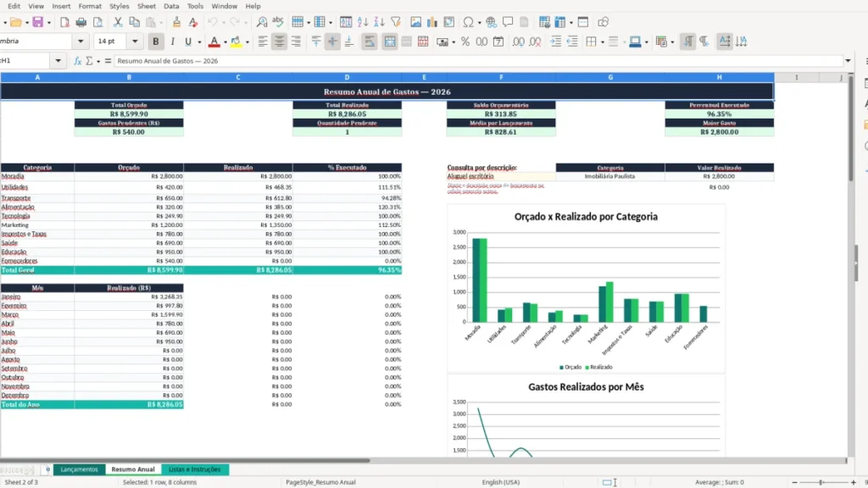Switch to Listas e Instruções sheet tab
This screenshot has width=868, height=488.
click(x=194, y=469)
